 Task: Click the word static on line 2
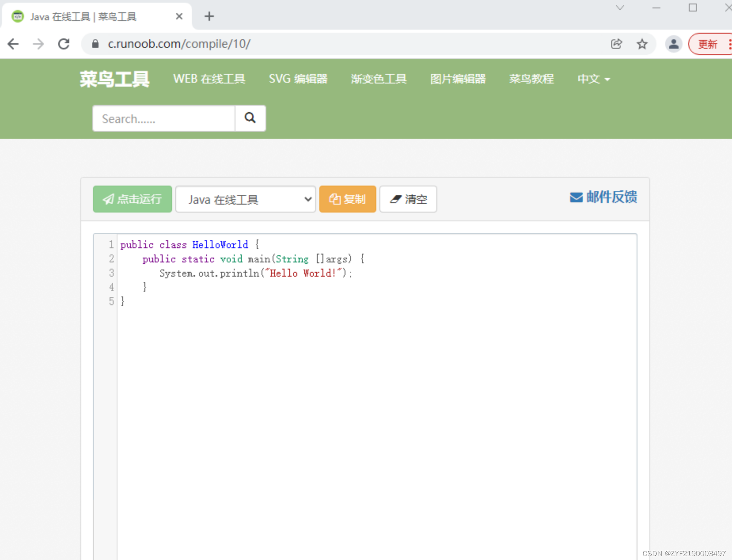198,259
